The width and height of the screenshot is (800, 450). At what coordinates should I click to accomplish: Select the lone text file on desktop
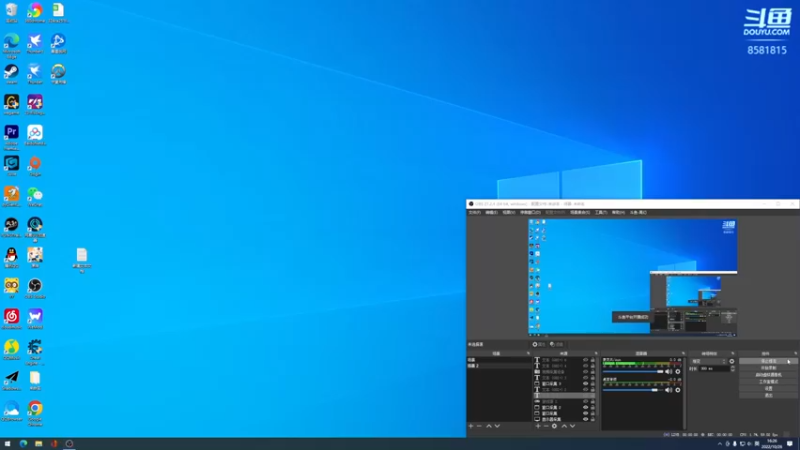tap(82, 260)
